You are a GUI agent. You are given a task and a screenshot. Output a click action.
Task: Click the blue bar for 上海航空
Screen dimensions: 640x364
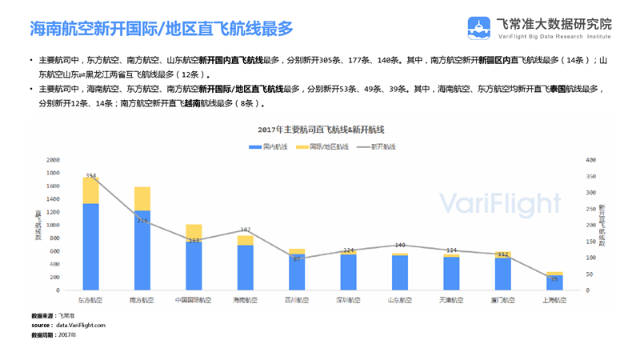[x=554, y=282]
